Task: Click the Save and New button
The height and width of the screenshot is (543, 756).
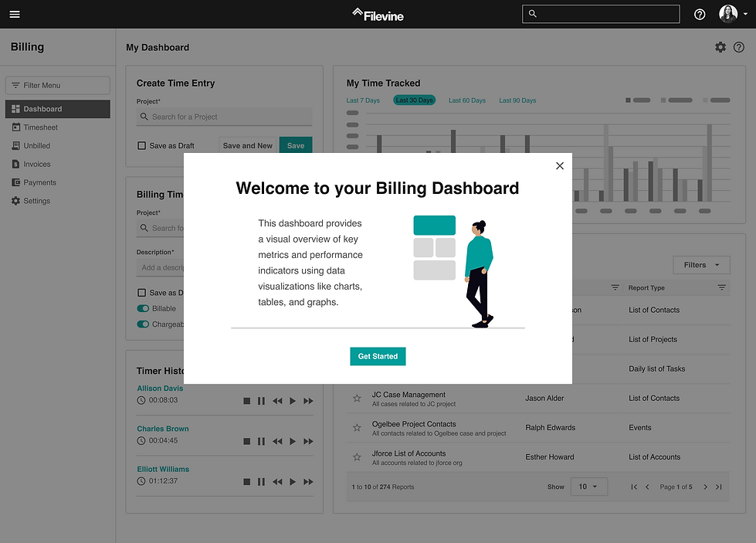Action: 247,145
